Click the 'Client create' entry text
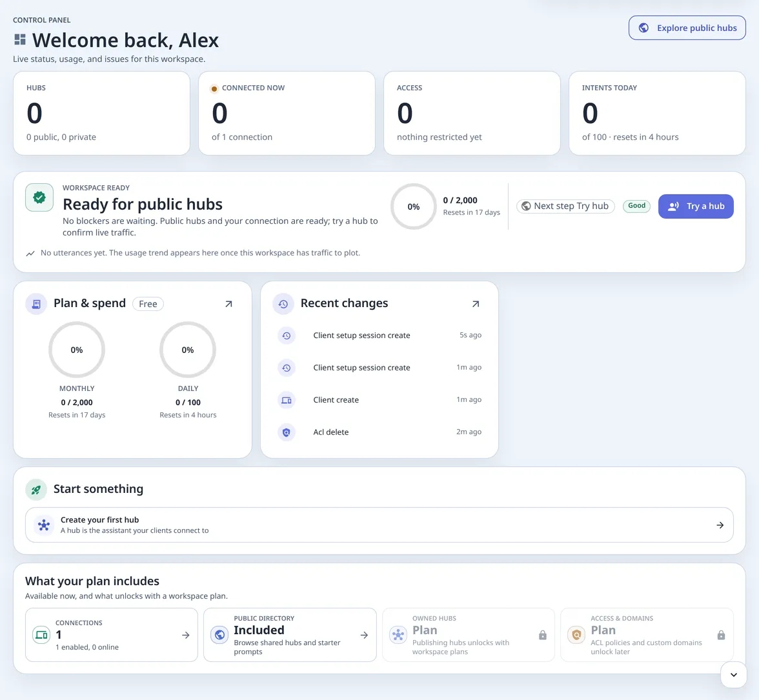Image resolution: width=759 pixels, height=700 pixels. (x=336, y=400)
